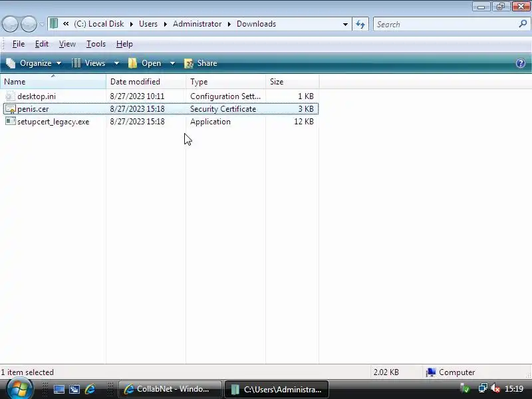Expand arrow after Users breadcrumb
The width and height of the screenshot is (532, 399).
point(165,24)
